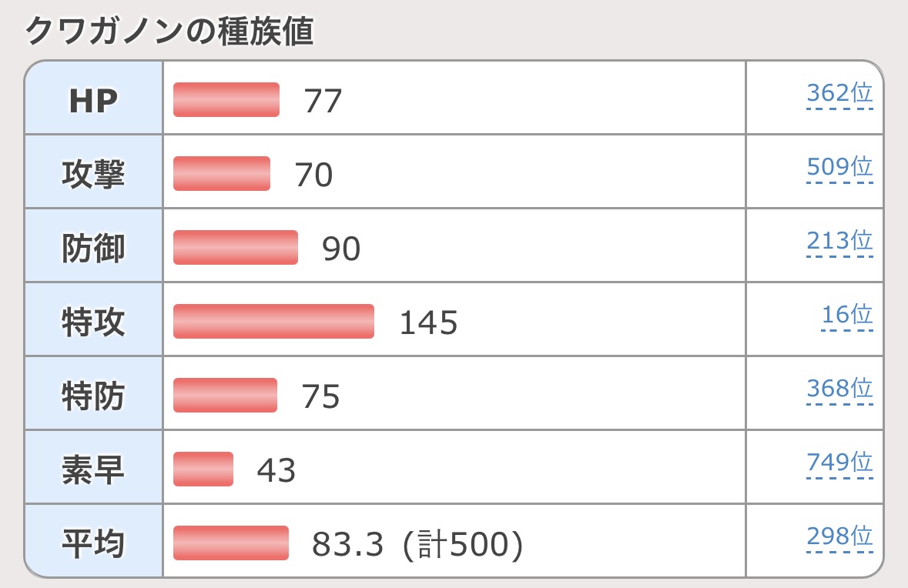Open the 362位 HP ranking link

click(839, 94)
